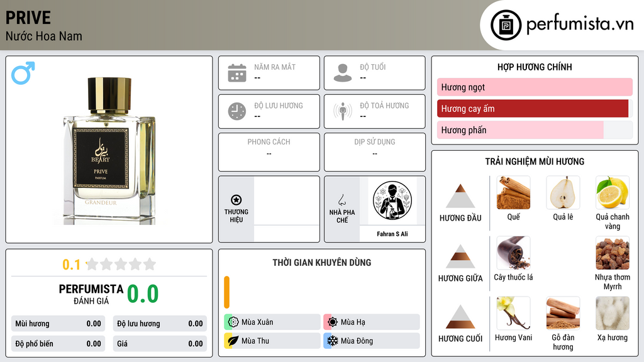Click the Mùi hương 0.00 rating field

coord(58,324)
